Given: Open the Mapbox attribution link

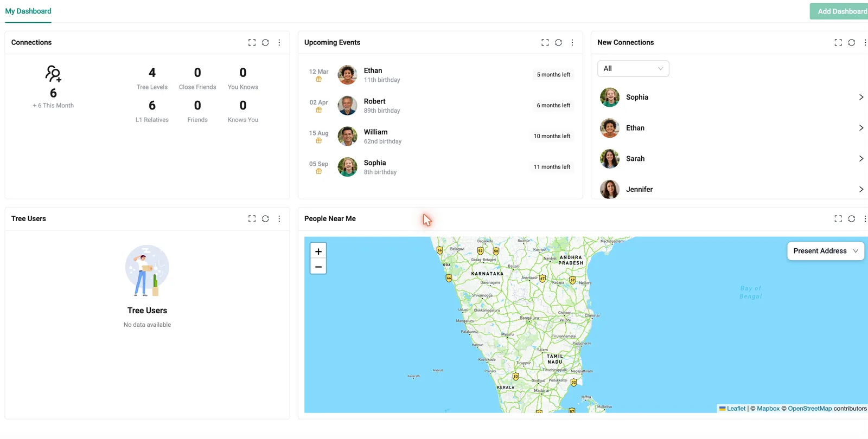Looking at the screenshot, I should (x=768, y=409).
